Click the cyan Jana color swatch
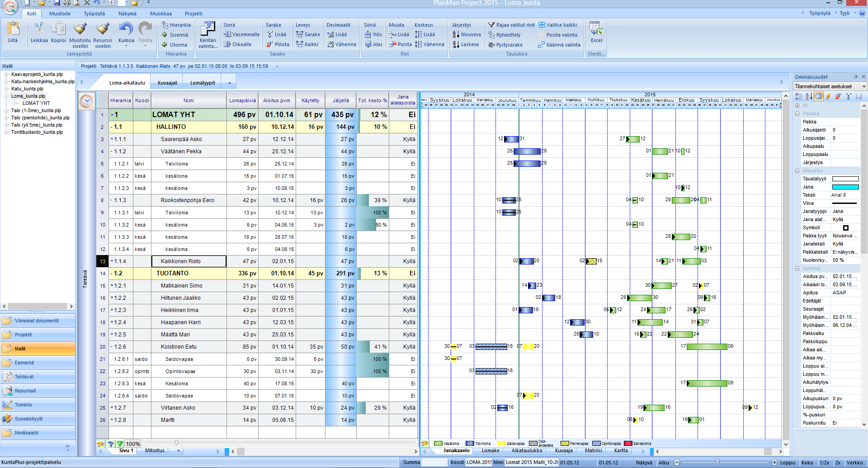Viewport: 868px width, 468px height. pos(845,187)
